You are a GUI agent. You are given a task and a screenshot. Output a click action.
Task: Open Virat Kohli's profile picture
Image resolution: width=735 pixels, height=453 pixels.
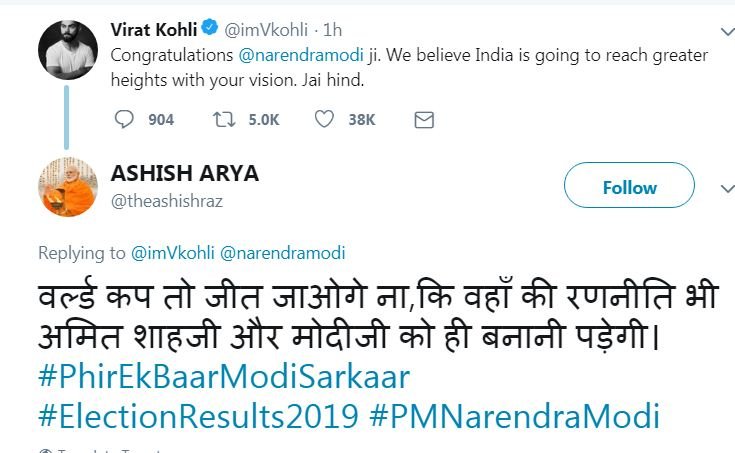pyautogui.click(x=68, y=48)
